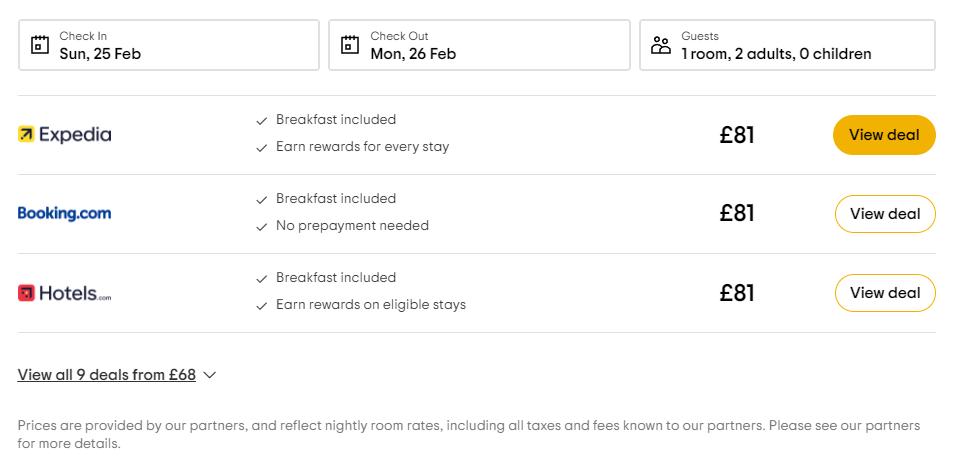View the Booking.com deal

(884, 214)
